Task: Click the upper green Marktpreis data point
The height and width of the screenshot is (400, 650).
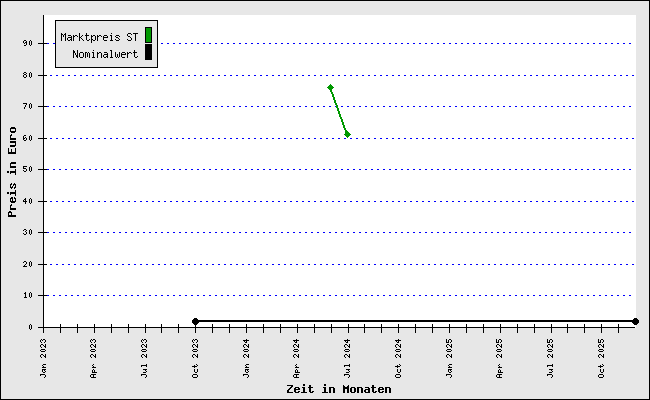Action: click(330, 87)
